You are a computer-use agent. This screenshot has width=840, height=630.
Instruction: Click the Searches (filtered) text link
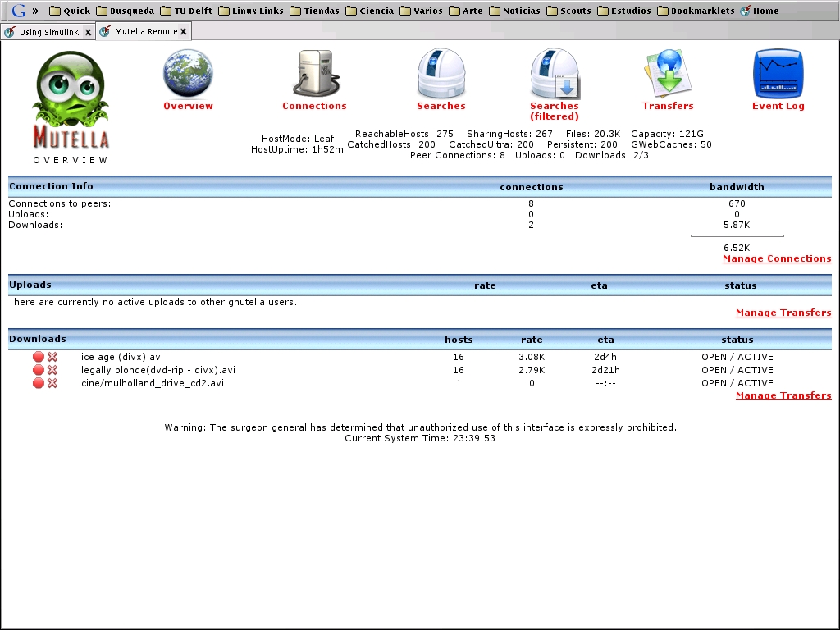click(555, 112)
